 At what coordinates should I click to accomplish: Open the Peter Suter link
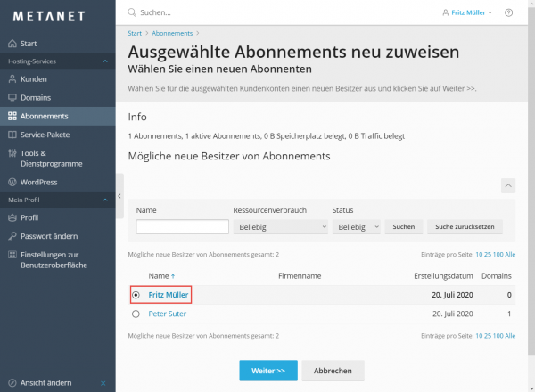point(167,314)
